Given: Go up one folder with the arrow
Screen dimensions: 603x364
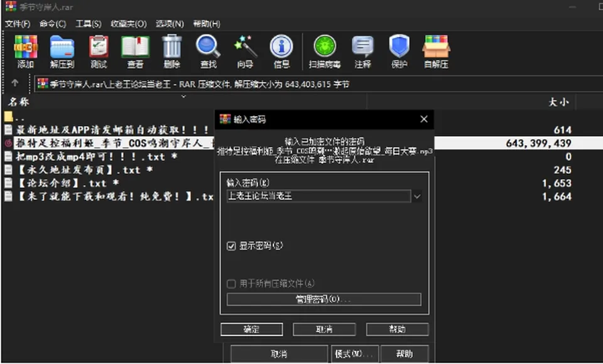Looking at the screenshot, I should tap(15, 83).
